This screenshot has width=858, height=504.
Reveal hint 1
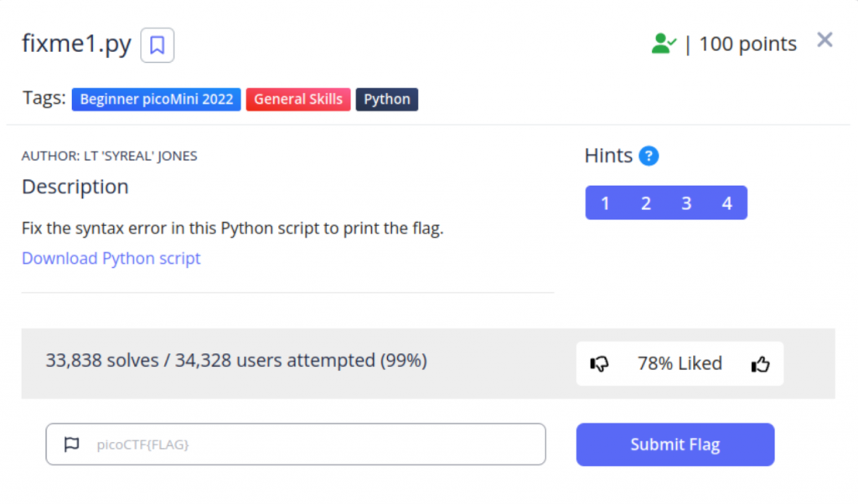[x=605, y=203]
